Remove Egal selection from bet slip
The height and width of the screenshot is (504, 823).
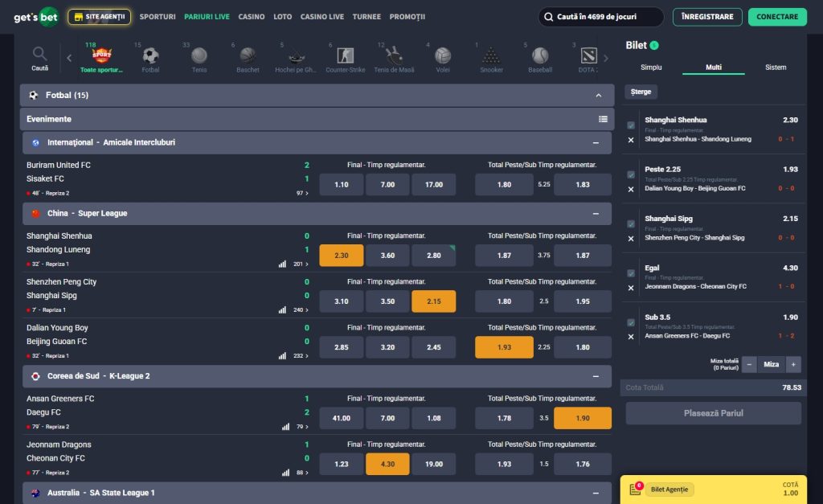[x=631, y=289]
